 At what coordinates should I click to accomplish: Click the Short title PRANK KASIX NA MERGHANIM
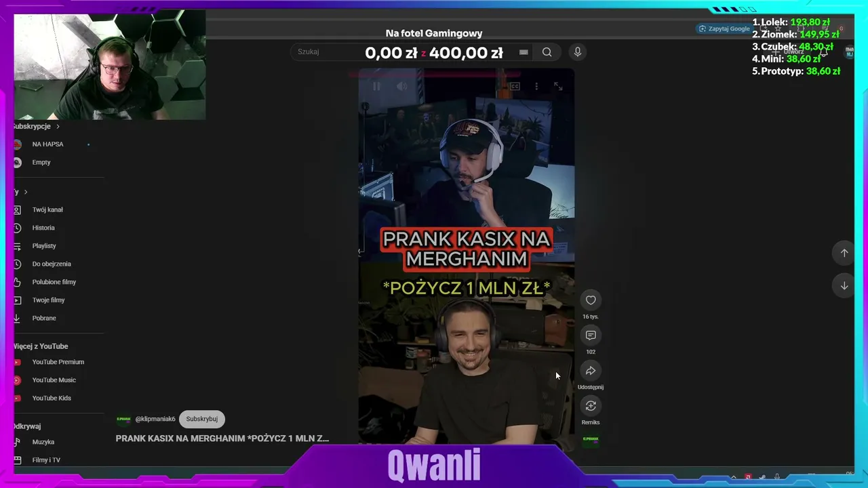(222, 439)
